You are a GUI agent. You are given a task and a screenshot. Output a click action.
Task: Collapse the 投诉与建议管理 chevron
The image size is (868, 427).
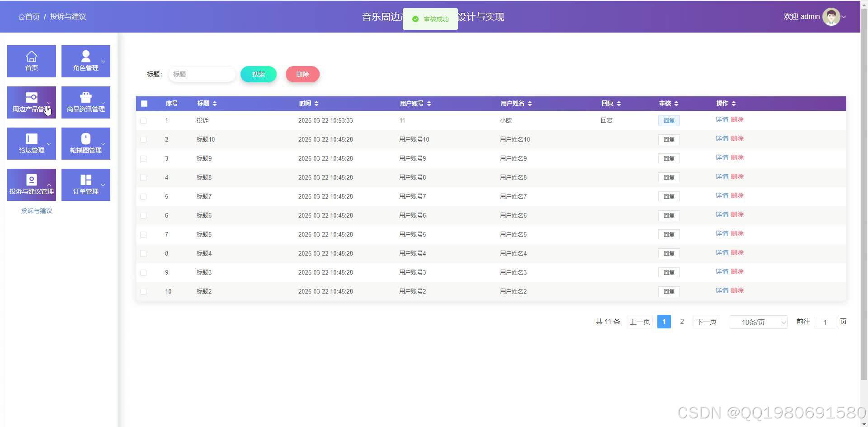pyautogui.click(x=49, y=185)
